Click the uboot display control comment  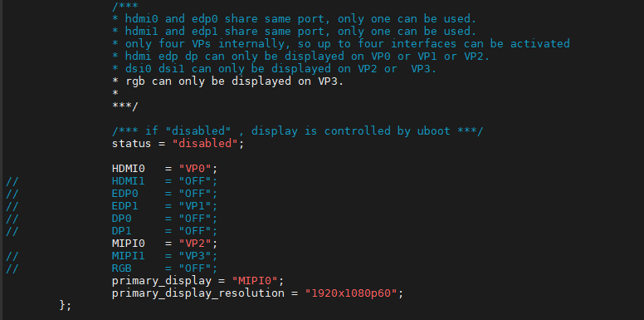click(x=298, y=130)
